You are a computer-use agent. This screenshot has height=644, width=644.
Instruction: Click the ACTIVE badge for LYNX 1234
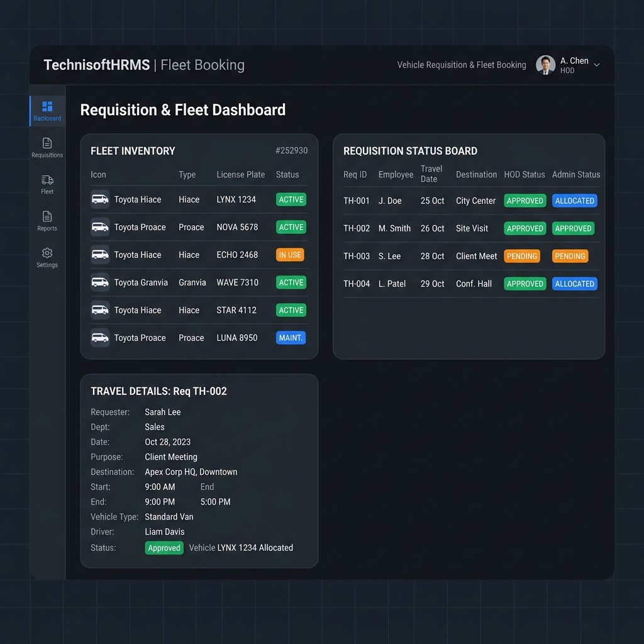[x=291, y=199]
